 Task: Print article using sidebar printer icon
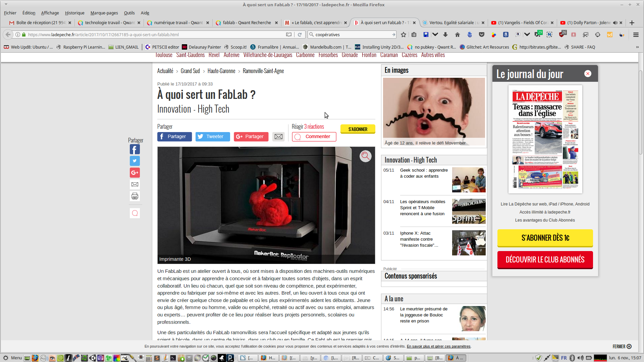(x=135, y=196)
